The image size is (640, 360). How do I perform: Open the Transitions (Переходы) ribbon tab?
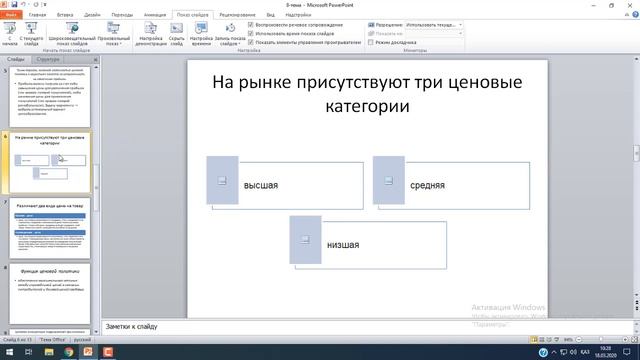click(122, 15)
